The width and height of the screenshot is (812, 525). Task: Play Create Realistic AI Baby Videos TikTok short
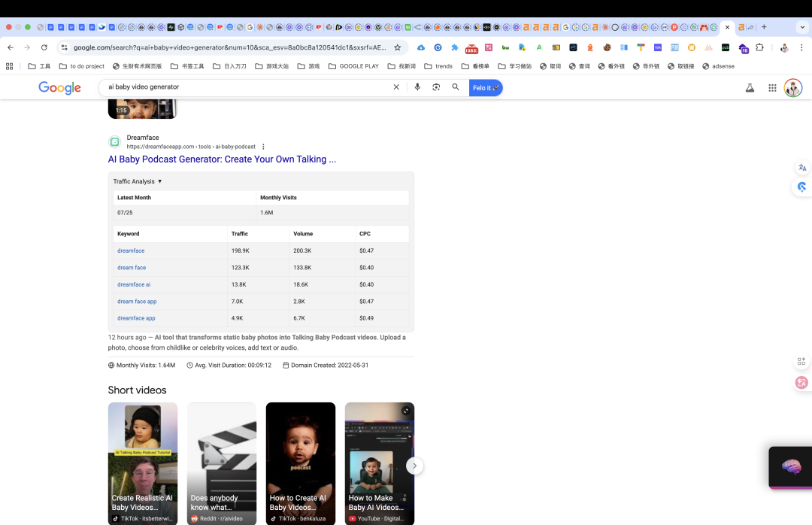point(142,463)
